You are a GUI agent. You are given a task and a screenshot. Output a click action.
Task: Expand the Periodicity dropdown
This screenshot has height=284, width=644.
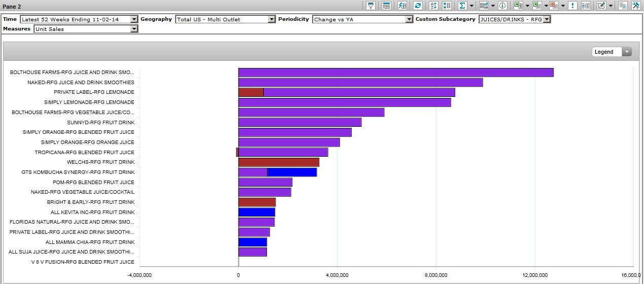tap(409, 19)
